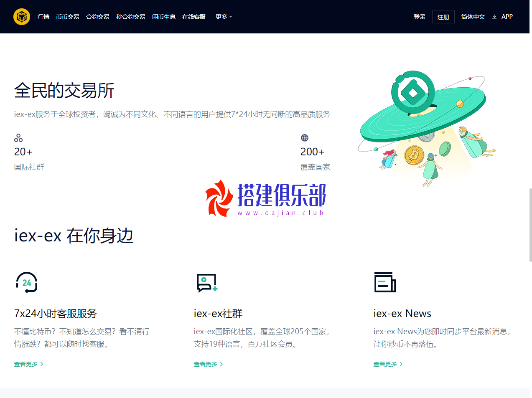The height and width of the screenshot is (398, 532).
Task: Click the 7x24小时客服服务 title
Action: (x=56, y=314)
